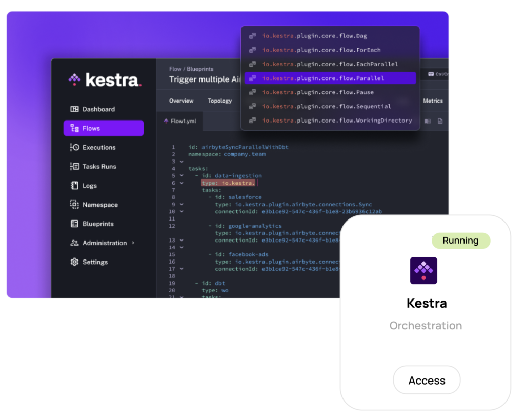Click the Kestra title on the card
This screenshot has width=525, height=420.
click(427, 303)
